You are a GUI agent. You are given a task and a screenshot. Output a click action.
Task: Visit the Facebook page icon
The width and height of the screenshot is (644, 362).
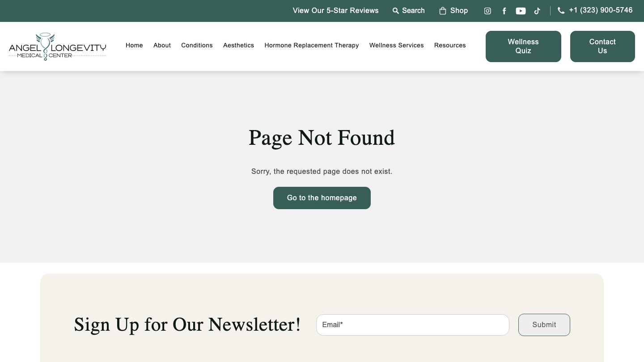[504, 11]
